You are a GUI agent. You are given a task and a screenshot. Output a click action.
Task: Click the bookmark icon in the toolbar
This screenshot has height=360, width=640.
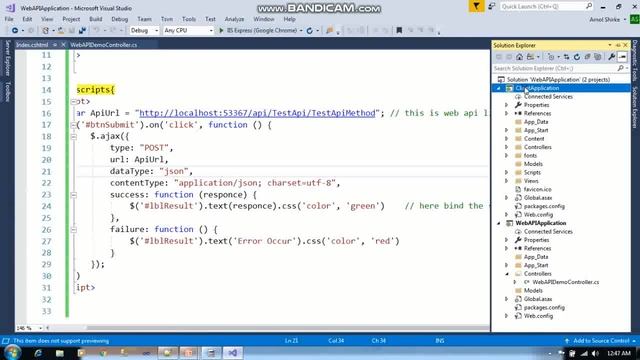pyautogui.click(x=399, y=31)
